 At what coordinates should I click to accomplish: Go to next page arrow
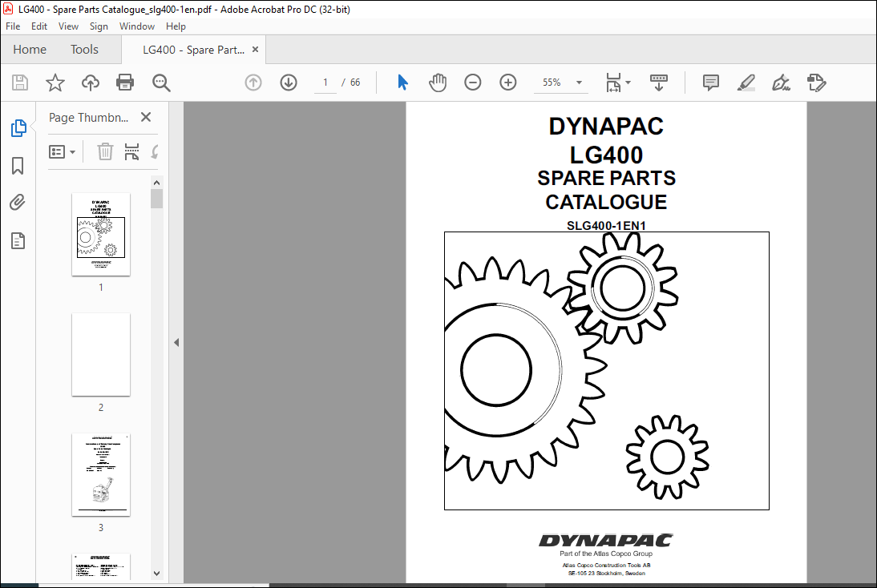[289, 83]
